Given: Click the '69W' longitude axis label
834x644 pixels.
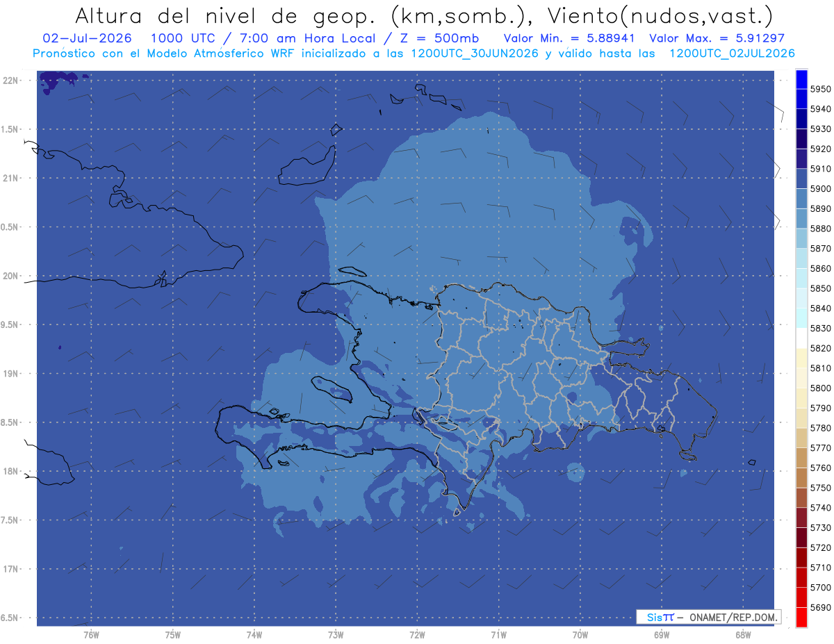Looking at the screenshot, I should (x=662, y=635).
